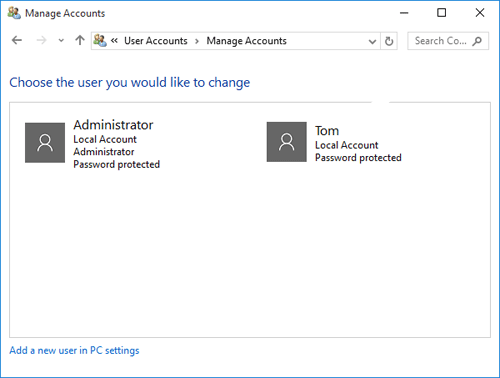
Task: Minimize the Manage Accounts window
Action: coord(404,13)
